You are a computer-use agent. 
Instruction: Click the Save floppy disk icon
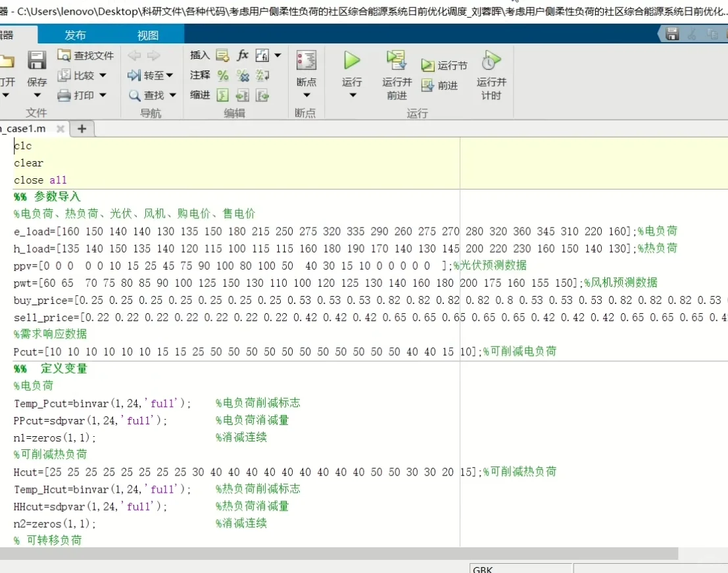37,61
